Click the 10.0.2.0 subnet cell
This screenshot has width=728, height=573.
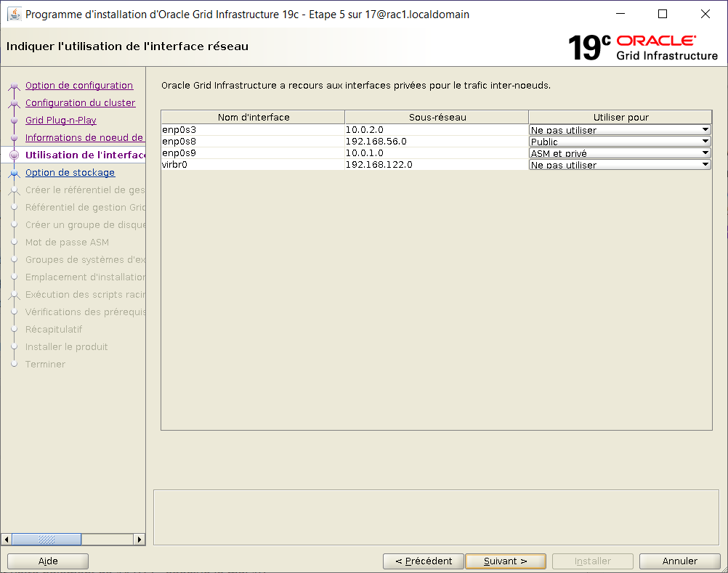point(437,130)
